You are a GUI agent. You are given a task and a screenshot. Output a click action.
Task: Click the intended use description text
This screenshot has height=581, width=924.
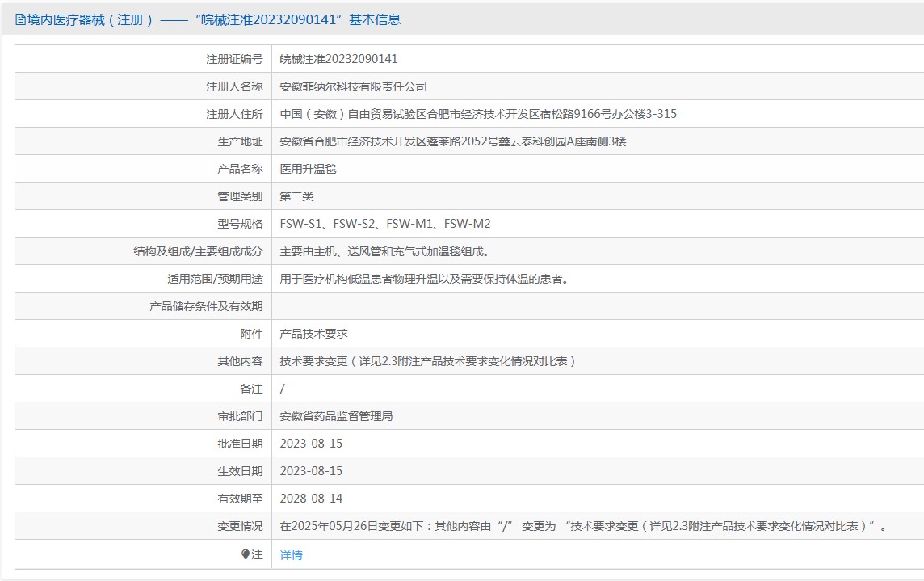424,279
